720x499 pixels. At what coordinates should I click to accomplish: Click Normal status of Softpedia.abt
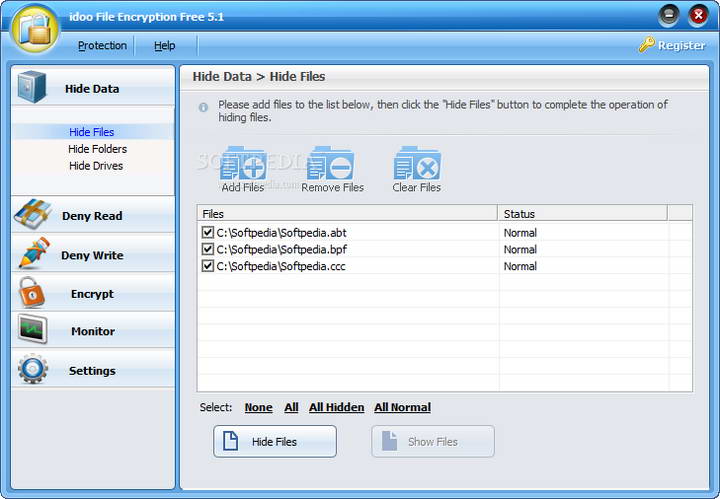pos(520,233)
